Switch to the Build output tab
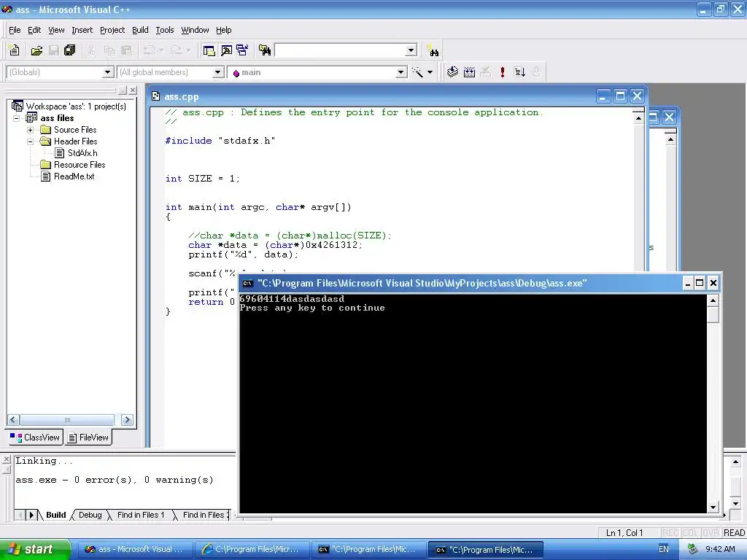This screenshot has height=560, width=747. pos(55,515)
